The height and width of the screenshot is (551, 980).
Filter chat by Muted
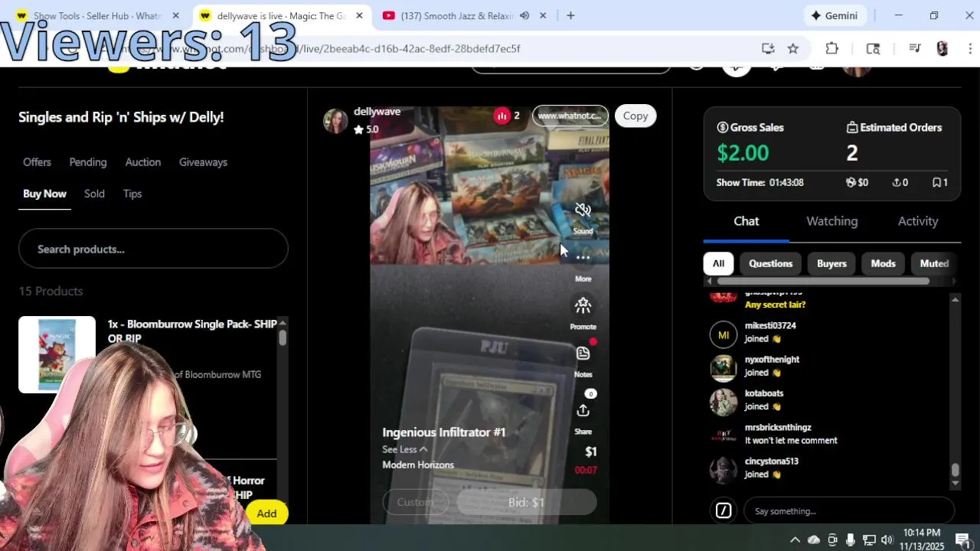[x=934, y=263]
